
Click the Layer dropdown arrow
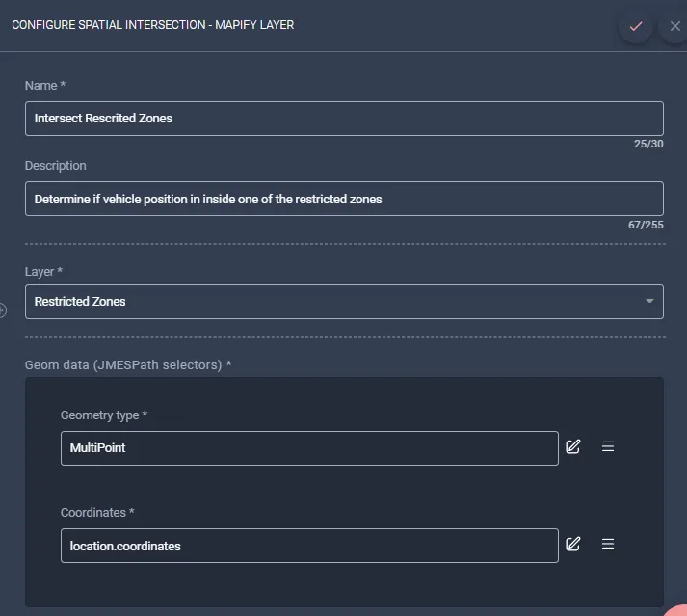pos(649,301)
